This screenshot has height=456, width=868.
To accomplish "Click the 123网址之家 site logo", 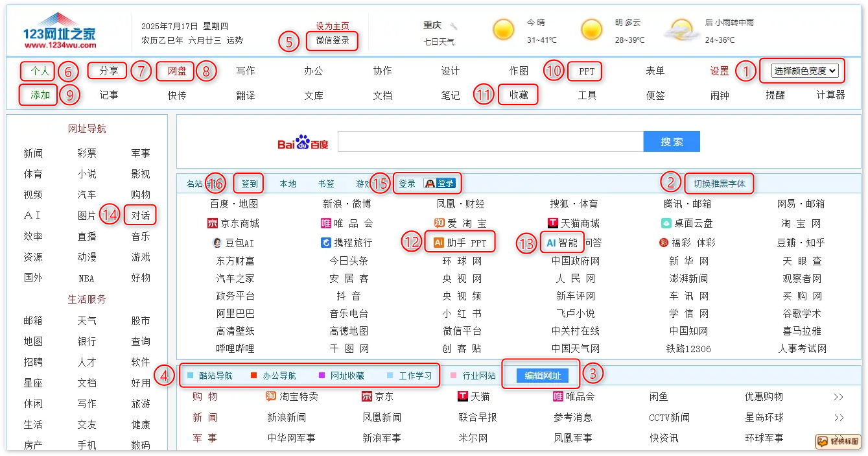I will pos(59,30).
